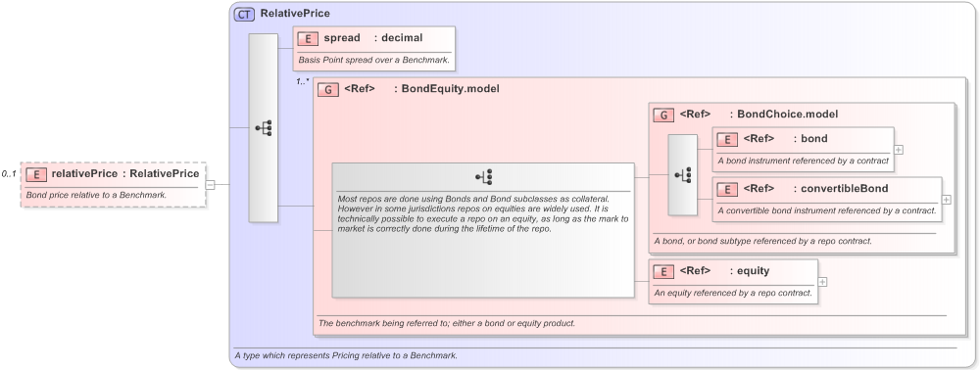Click the RelativePrice complex type title
Image resolution: width=980 pixels, height=370 pixels.
pyautogui.click(x=295, y=13)
